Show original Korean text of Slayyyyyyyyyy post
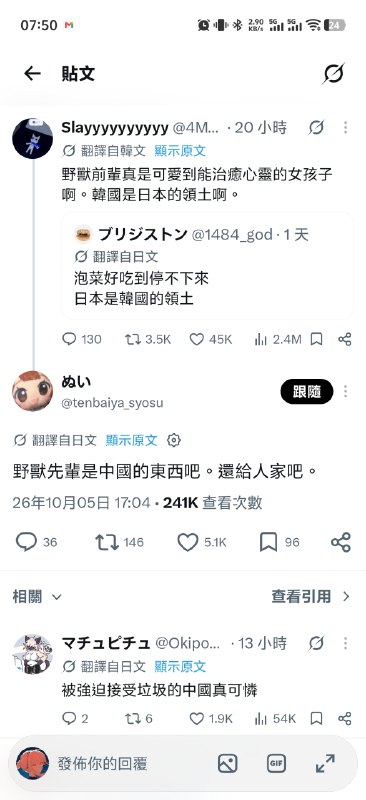This screenshot has height=800, width=366. [180, 151]
